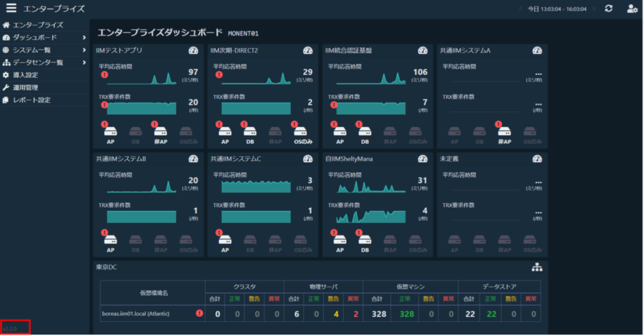Open the gauge icon on IIM統合認証基盤 card
Image resolution: width=644 pixels, height=335 pixels.
[422, 50]
